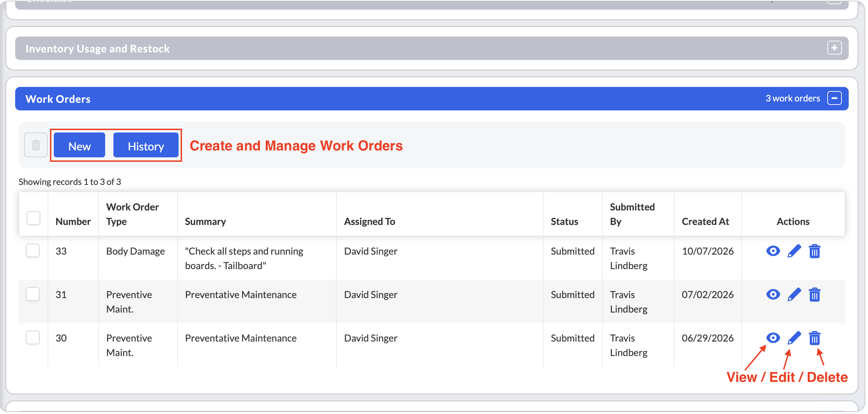Click the 10/07/2026 created date
The image size is (868, 414).
pyautogui.click(x=708, y=251)
